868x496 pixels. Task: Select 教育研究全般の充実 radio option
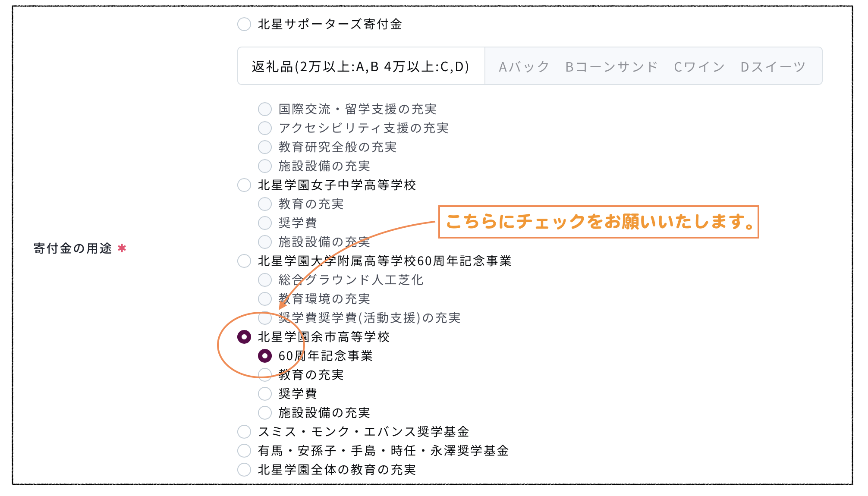click(265, 147)
